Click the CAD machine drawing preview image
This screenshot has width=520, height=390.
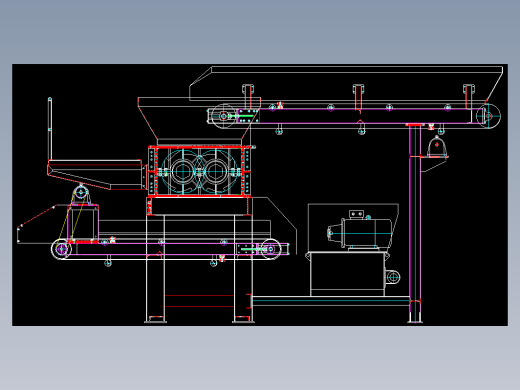(260, 195)
